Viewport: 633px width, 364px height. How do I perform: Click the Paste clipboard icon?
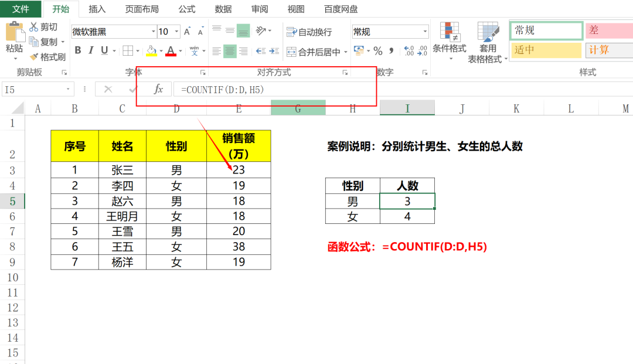click(x=15, y=32)
